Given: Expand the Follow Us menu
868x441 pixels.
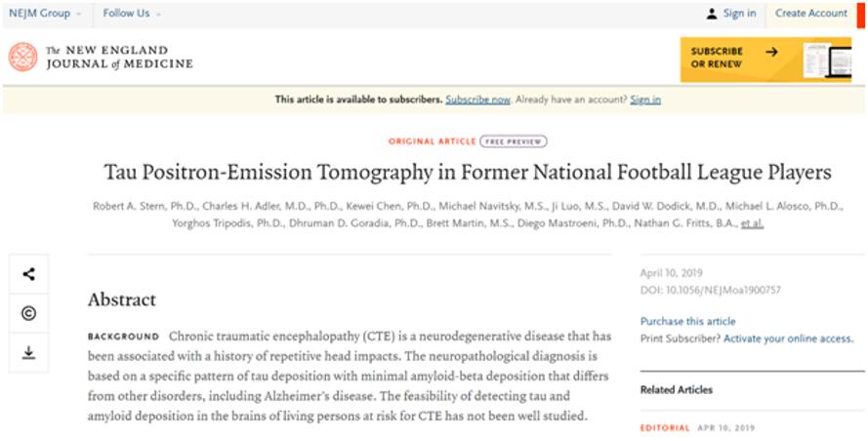Looking at the screenshot, I should (132, 14).
